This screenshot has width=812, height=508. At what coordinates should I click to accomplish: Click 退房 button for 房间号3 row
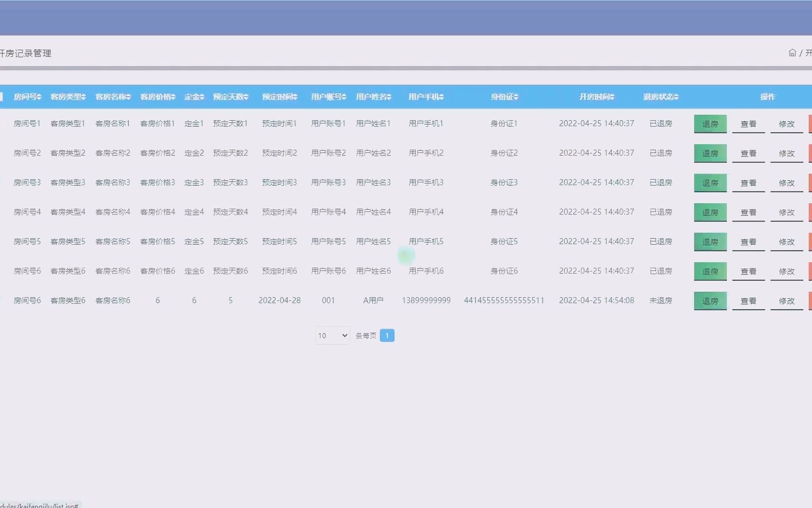[x=710, y=183]
